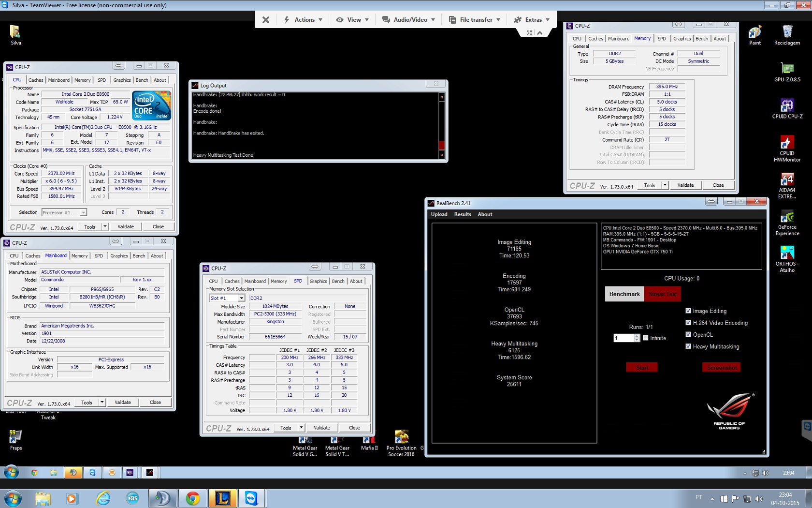Open the local taskbar TeamViewer icon
Image resolution: width=812 pixels, height=508 pixels.
coord(251,498)
